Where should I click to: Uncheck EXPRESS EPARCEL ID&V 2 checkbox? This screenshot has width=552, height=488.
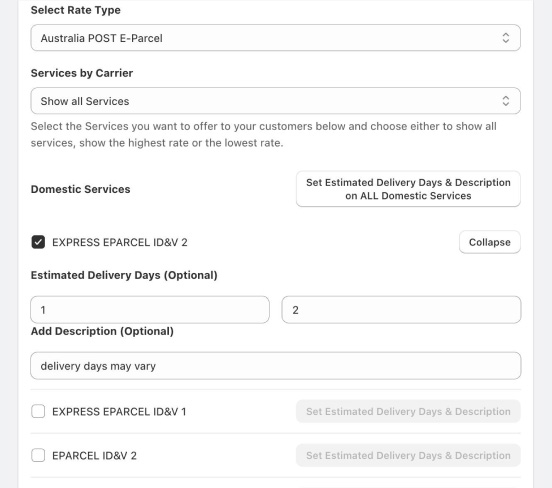tap(38, 242)
